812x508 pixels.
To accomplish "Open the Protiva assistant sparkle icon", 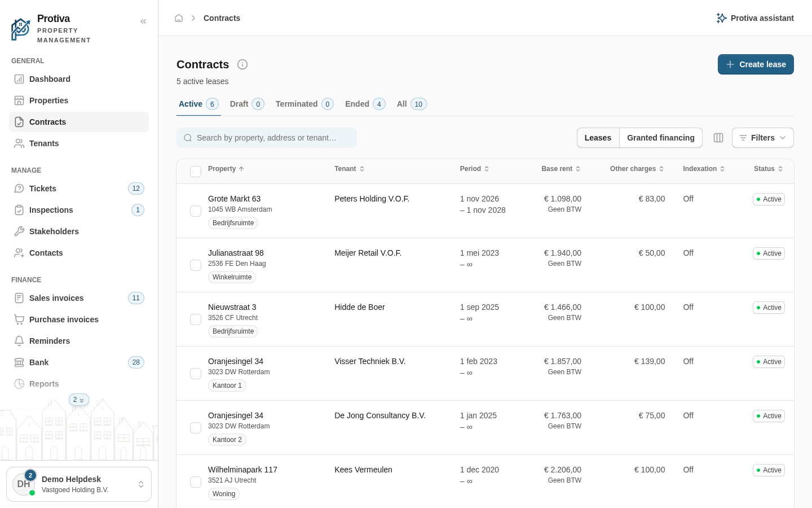I will (721, 18).
